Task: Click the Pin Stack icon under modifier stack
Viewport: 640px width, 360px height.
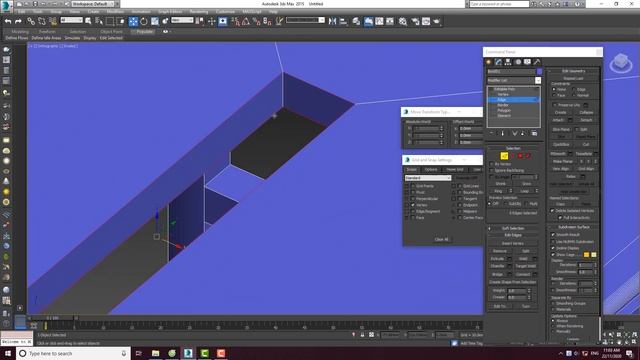Action: (491, 133)
